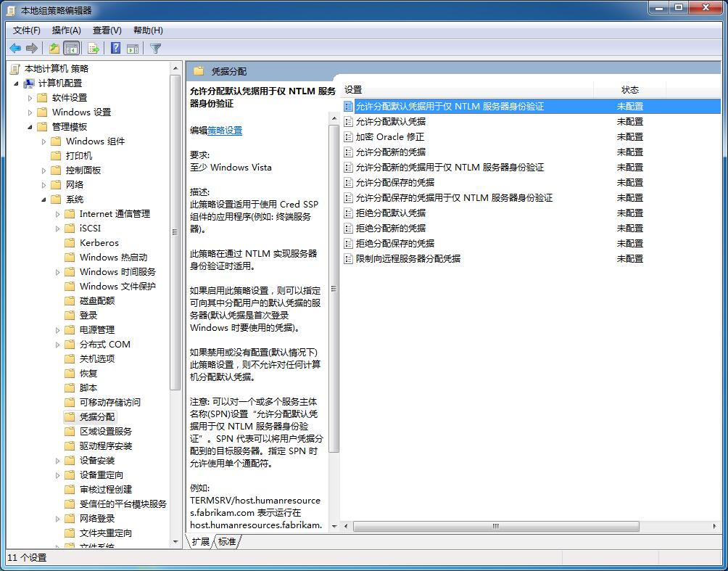Image resolution: width=728 pixels, height=571 pixels.
Task: Click the 状态 column header
Action: pos(630,90)
